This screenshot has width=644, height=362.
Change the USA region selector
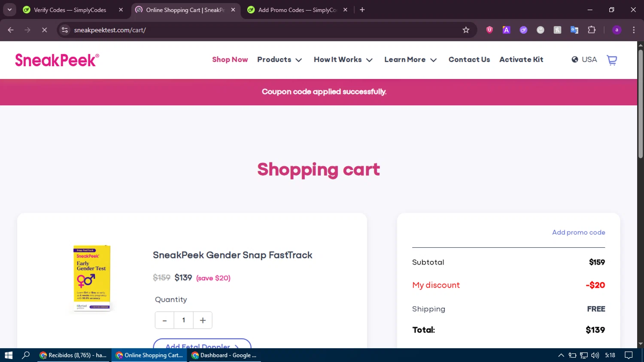pyautogui.click(x=584, y=60)
